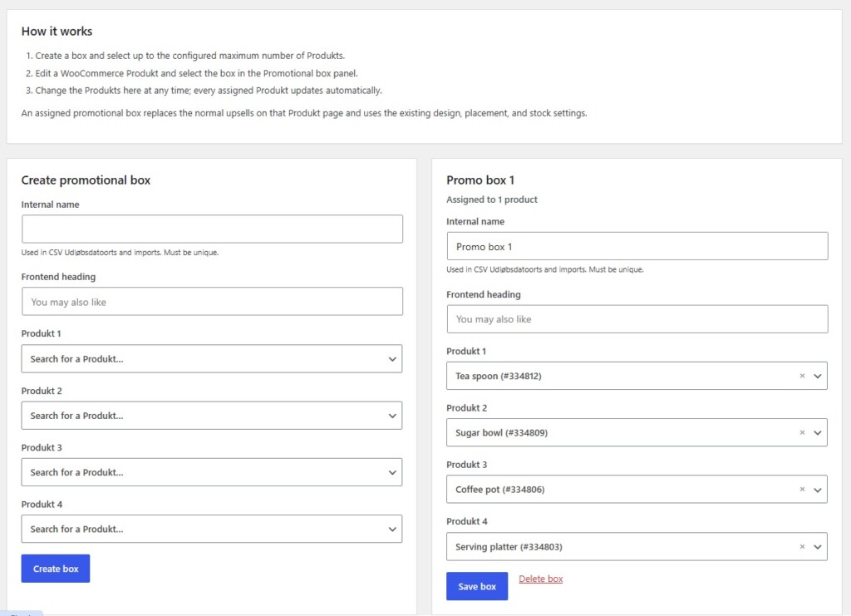The image size is (851, 616).
Task: Focus the empty Internal name field
Action: pyautogui.click(x=212, y=229)
